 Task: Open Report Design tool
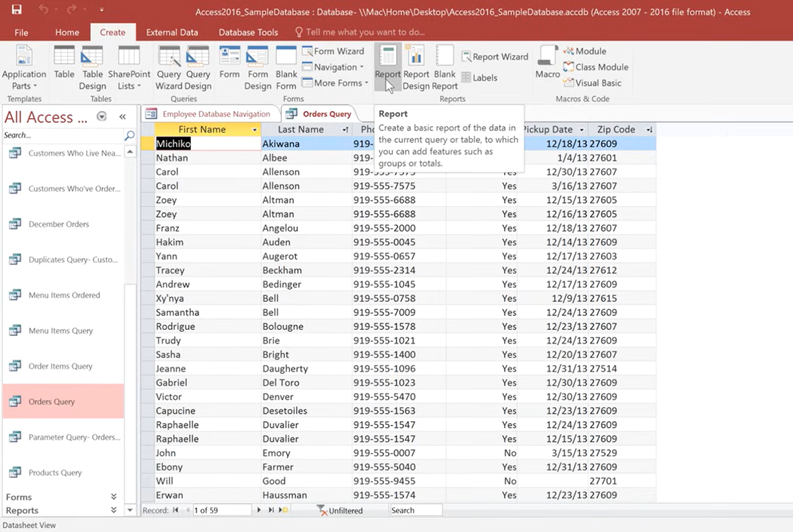point(416,67)
